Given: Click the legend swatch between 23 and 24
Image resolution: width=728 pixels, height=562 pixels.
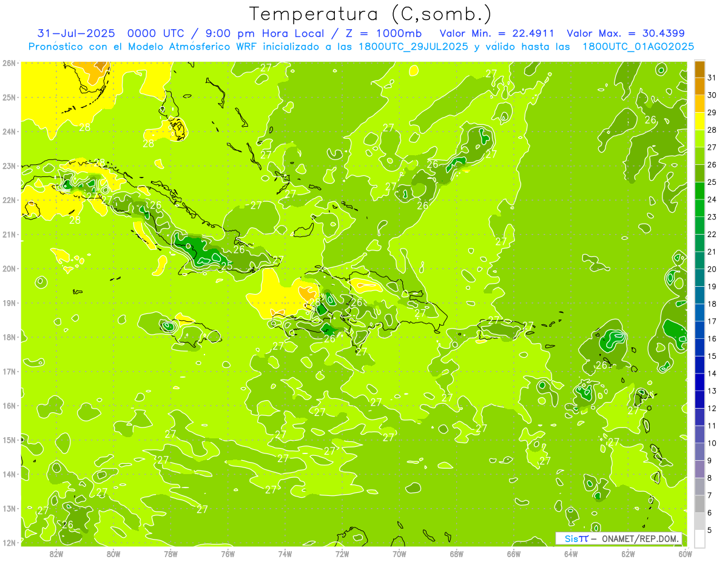Looking at the screenshot, I should click(699, 209).
